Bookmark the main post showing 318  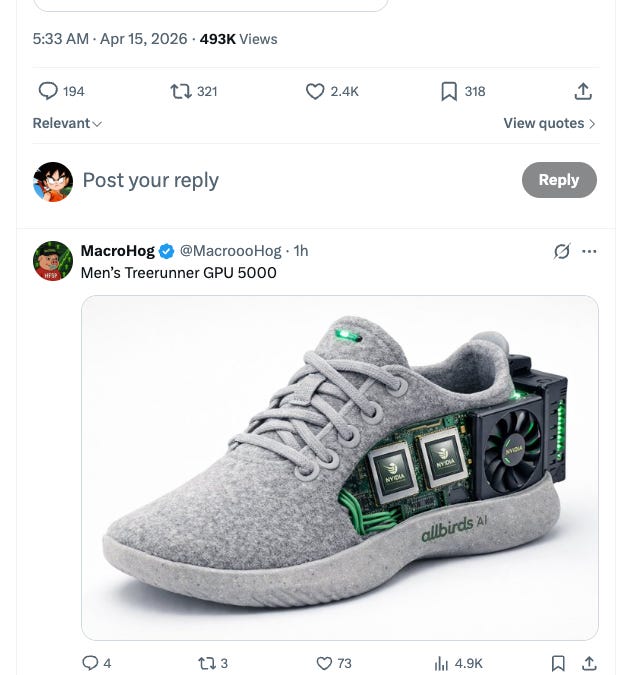click(x=449, y=91)
